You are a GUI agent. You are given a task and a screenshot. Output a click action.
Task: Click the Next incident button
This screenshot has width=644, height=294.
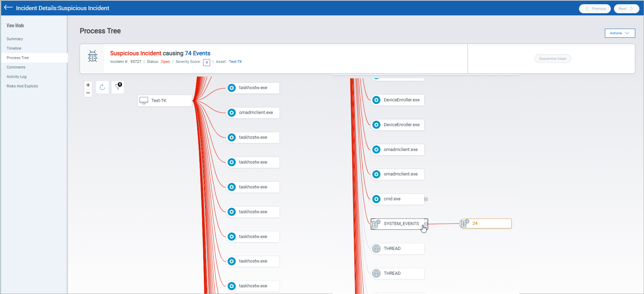pos(626,9)
